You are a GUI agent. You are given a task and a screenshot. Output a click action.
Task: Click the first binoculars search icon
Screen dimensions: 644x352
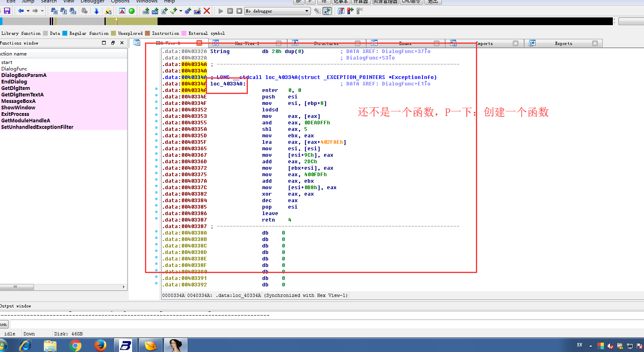coord(54,11)
